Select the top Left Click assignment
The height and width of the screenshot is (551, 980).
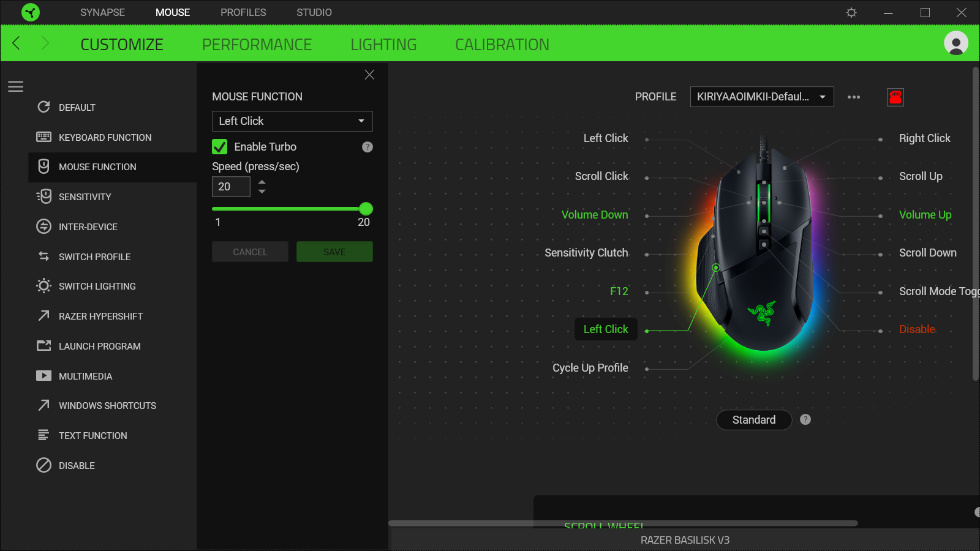pyautogui.click(x=606, y=138)
